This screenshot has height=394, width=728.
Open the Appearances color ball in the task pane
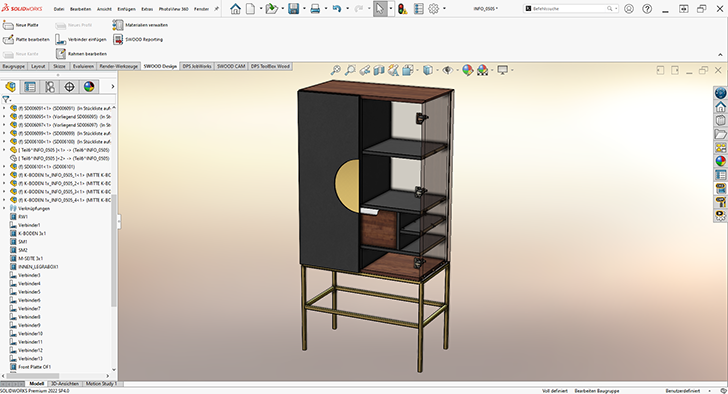click(x=721, y=161)
